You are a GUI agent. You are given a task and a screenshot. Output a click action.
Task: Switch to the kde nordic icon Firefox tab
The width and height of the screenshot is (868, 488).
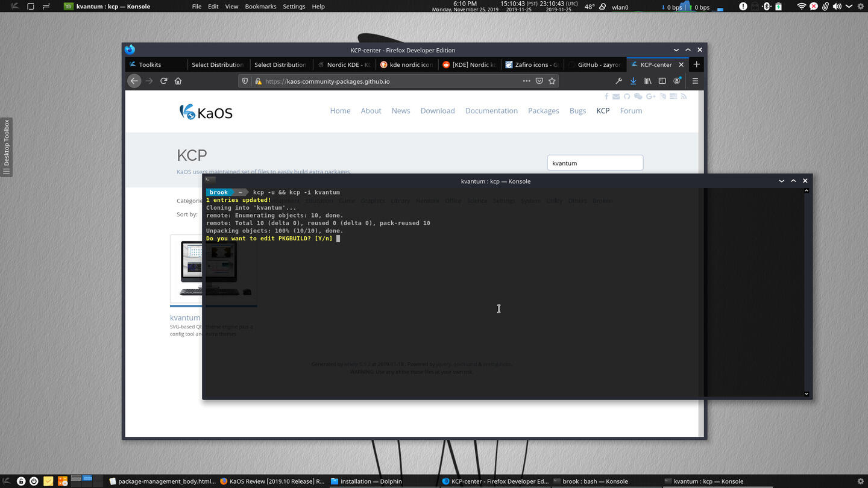[406, 64]
